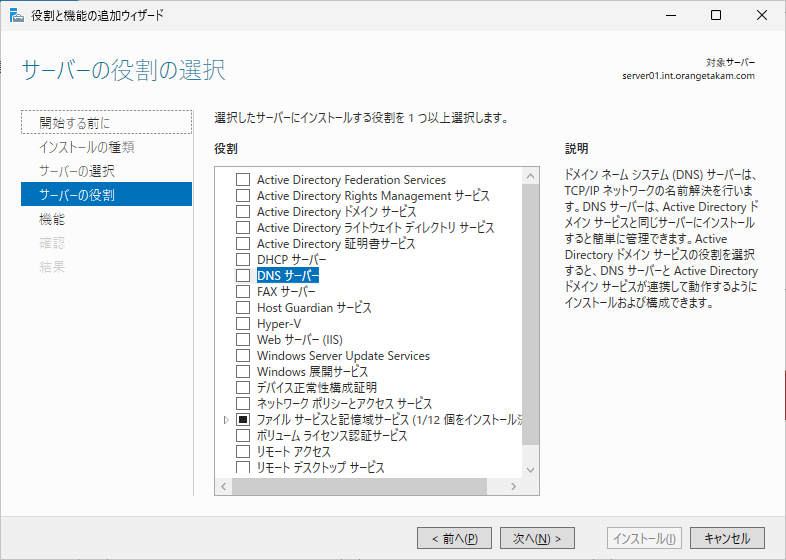Click the 次へ(N) button

pos(537,538)
